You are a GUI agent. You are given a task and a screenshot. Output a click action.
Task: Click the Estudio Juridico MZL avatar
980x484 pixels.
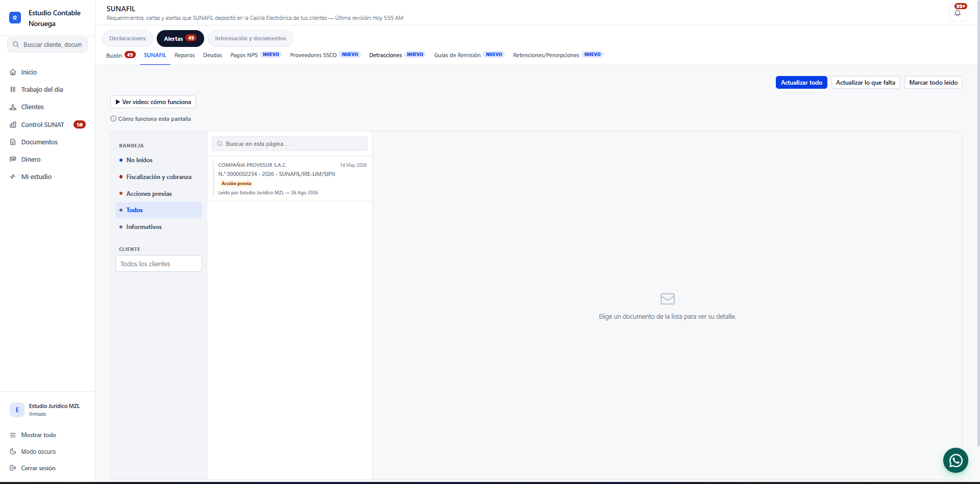(17, 410)
